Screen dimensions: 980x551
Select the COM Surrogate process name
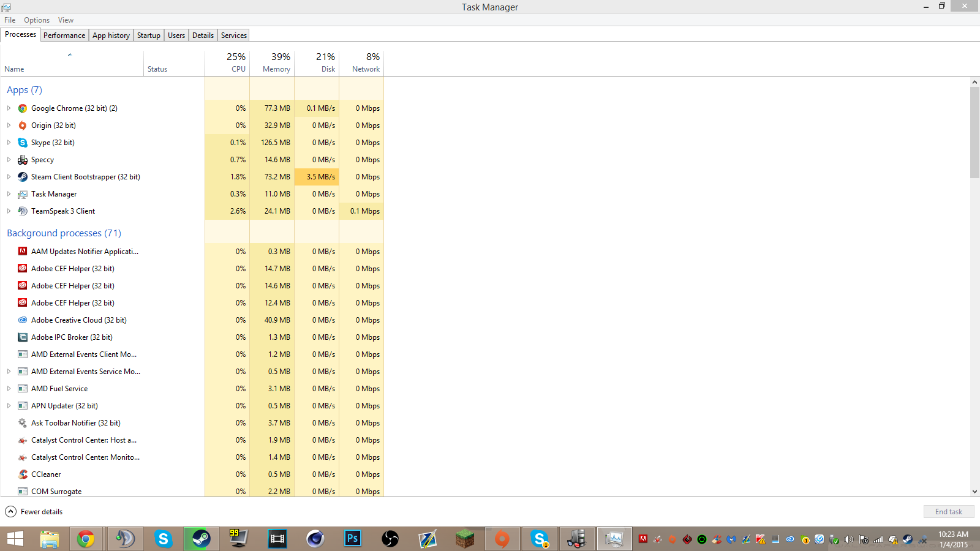tap(56, 492)
